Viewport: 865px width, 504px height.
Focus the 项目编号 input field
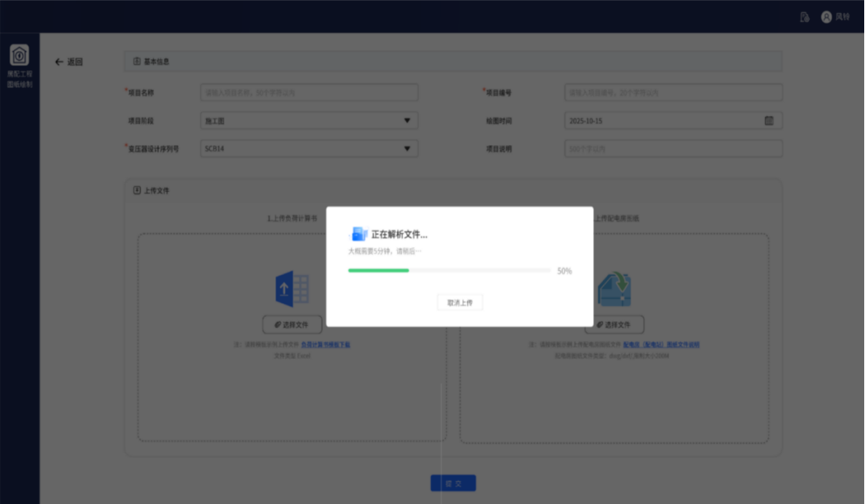pos(673,92)
